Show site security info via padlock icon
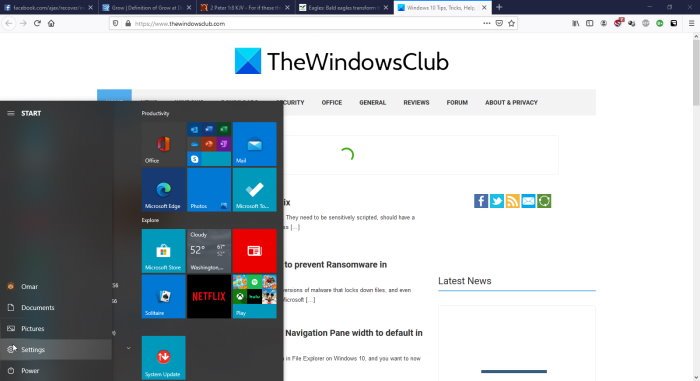The height and width of the screenshot is (381, 700). coord(128,23)
